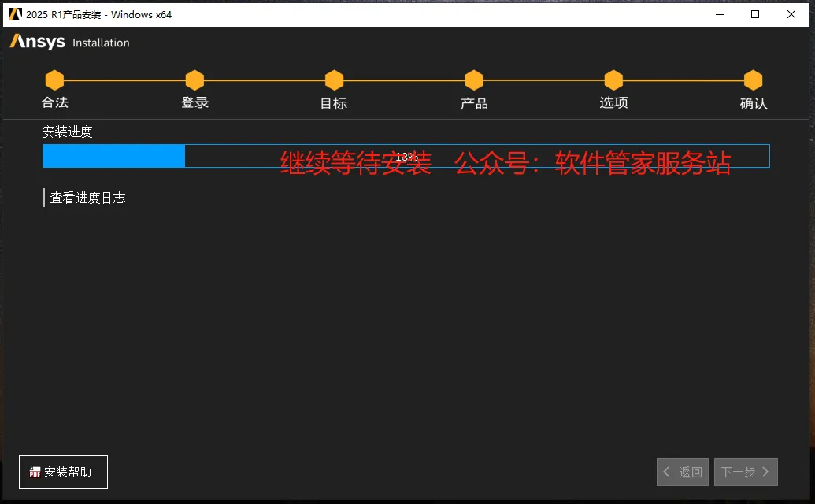Click the Ansys logo in header

click(38, 42)
